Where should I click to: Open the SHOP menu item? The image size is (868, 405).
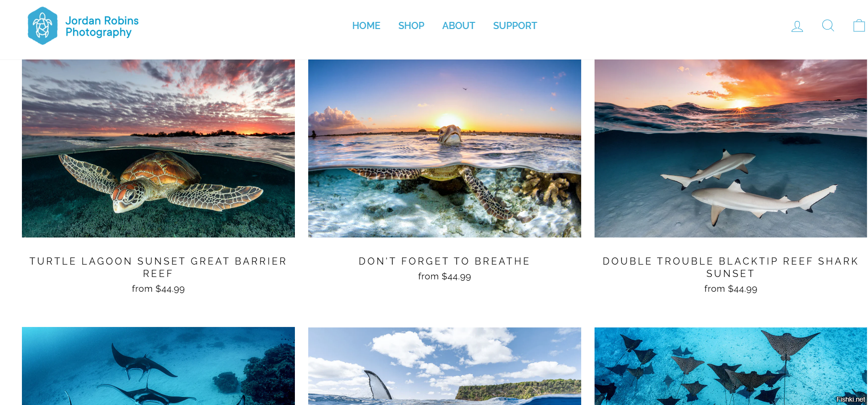(x=411, y=26)
